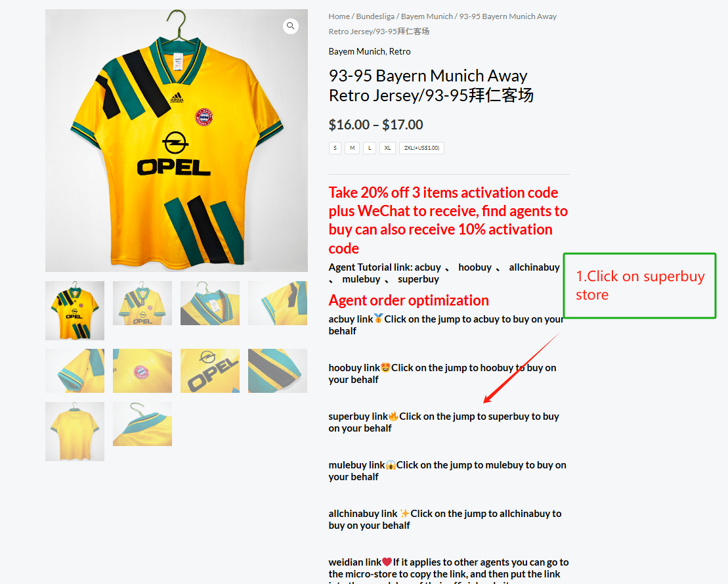Image resolution: width=728 pixels, height=584 pixels.
Task: Select size L option
Action: pos(370,148)
